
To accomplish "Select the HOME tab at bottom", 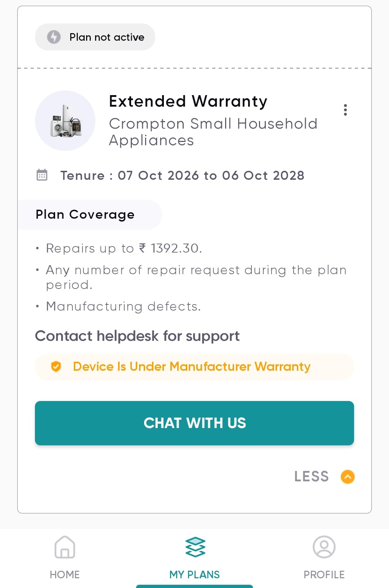I will coord(65,575).
